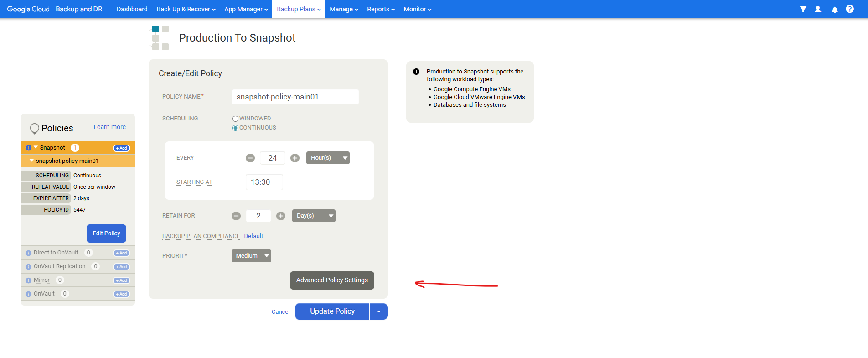Click the Repeat Value 'Once per window'

[94, 187]
